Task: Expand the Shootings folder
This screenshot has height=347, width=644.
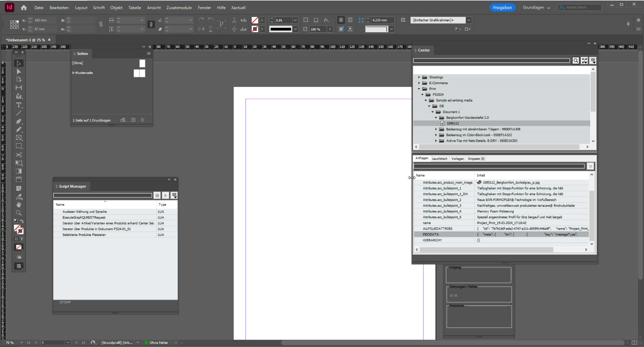Action: pyautogui.click(x=419, y=77)
